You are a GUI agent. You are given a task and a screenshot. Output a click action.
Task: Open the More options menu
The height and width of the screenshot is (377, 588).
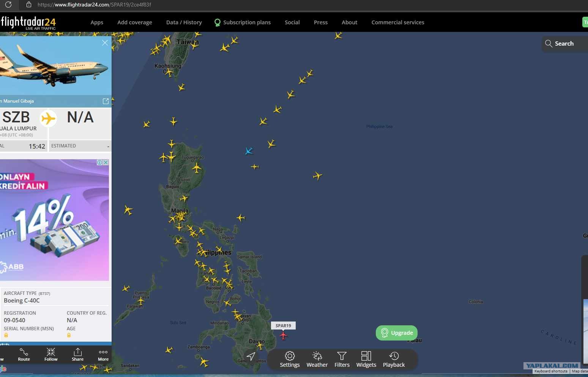[103, 355]
